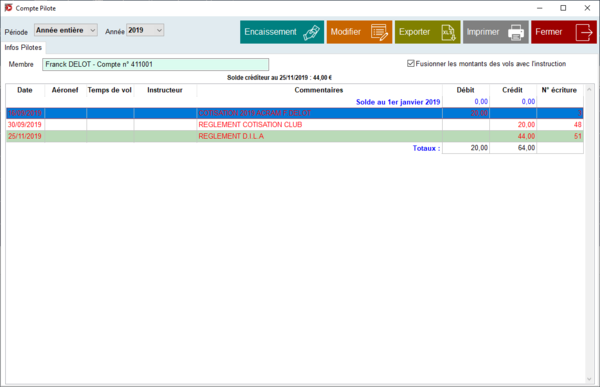This screenshot has width=600, height=387.
Task: Click the Membre field with Franck DELOT
Action: coord(155,64)
